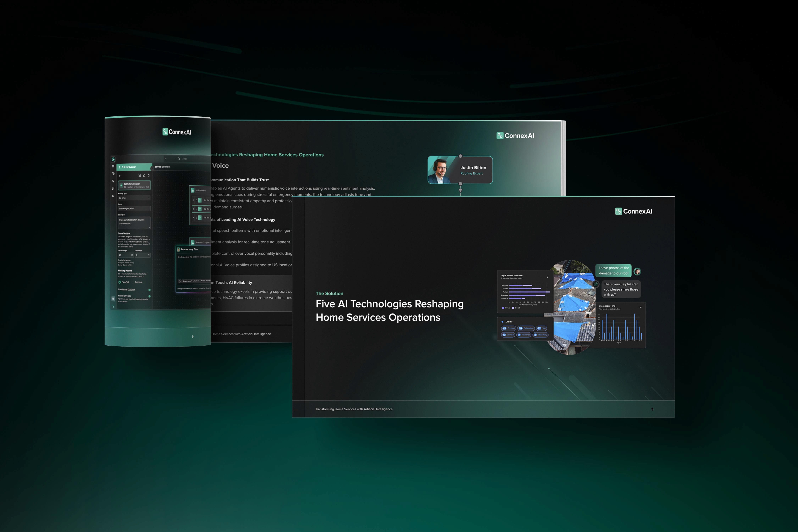Click the trash delete icon in criteria panel
This screenshot has height=532, width=798.
point(149,176)
